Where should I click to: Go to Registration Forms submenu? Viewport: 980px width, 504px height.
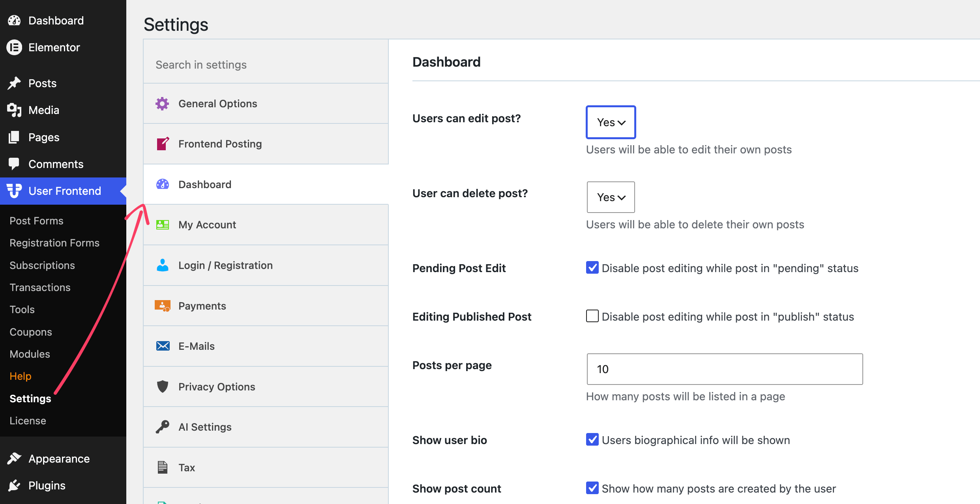(x=54, y=243)
